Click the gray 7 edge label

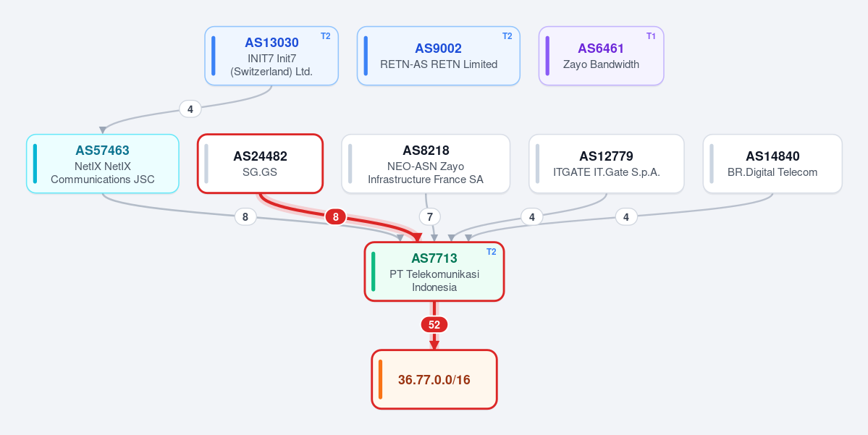click(429, 217)
